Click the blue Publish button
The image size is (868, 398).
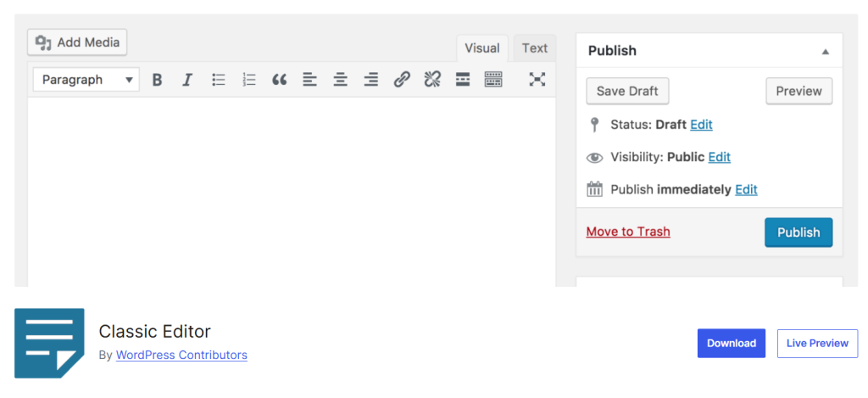pyautogui.click(x=798, y=233)
